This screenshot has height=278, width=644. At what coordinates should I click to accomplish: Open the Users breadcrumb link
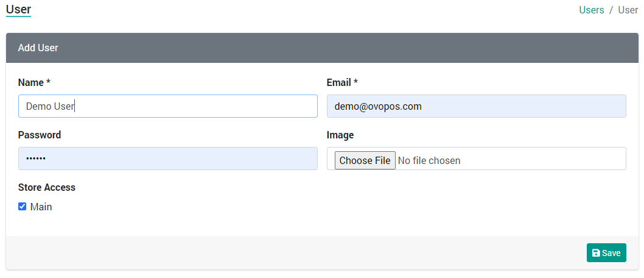pyautogui.click(x=592, y=10)
